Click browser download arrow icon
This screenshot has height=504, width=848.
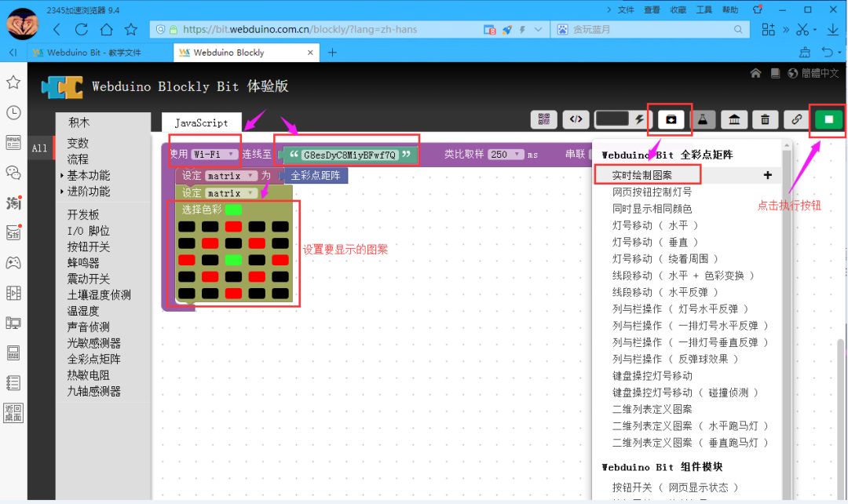(832, 30)
